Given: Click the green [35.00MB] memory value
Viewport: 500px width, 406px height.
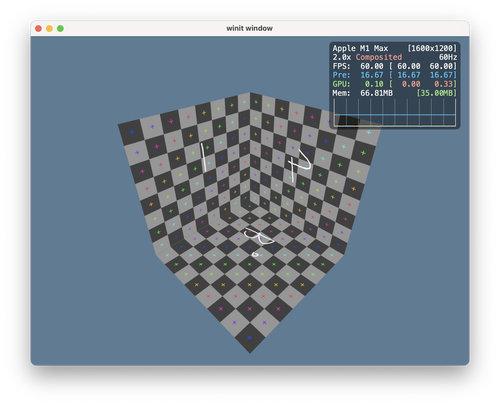Looking at the screenshot, I should point(437,93).
